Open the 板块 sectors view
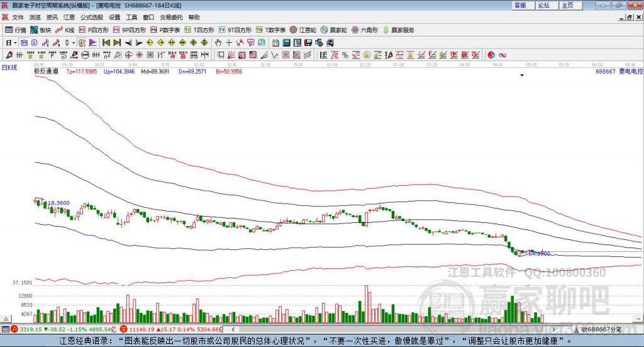 pos(41,30)
